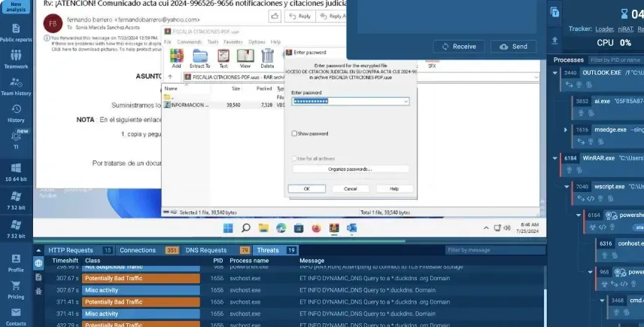The width and height of the screenshot is (644, 327).
Task: Open the njRAT tracker link
Action: pyautogui.click(x=625, y=29)
